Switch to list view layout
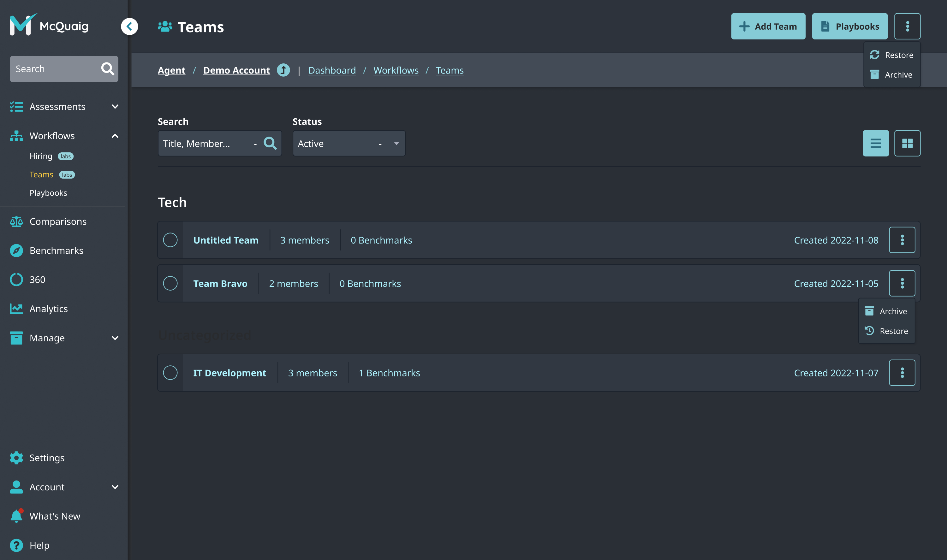Viewport: 947px width, 560px height. click(875, 144)
